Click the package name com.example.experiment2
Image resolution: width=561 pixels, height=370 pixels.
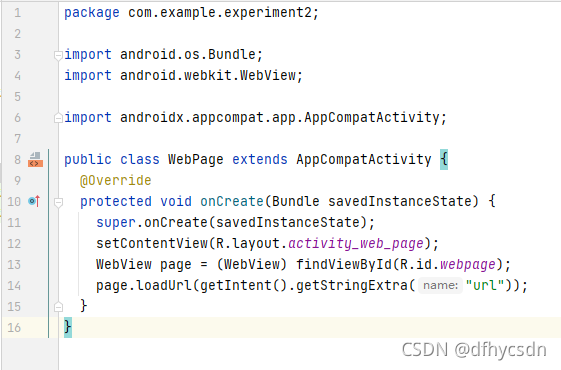(220, 13)
